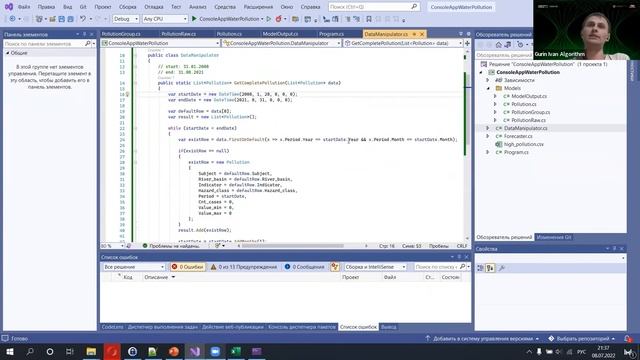Click the Visual Studio logo icon

9,7
